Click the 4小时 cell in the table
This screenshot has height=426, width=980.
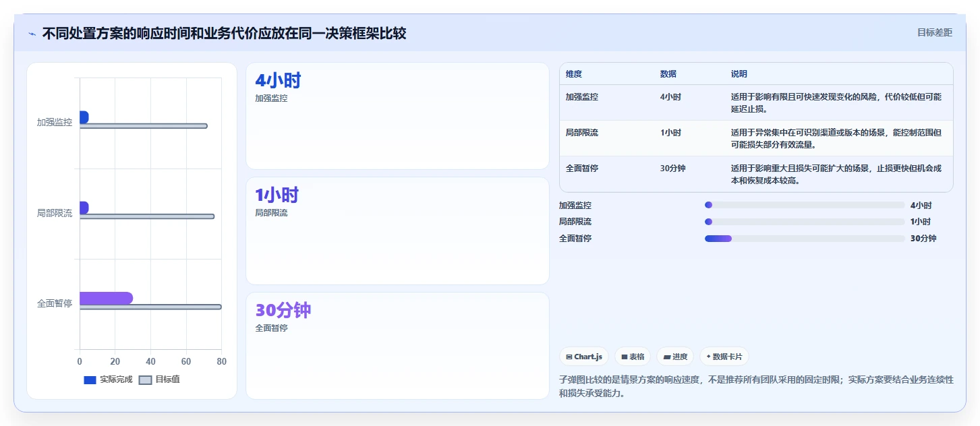[x=671, y=97]
